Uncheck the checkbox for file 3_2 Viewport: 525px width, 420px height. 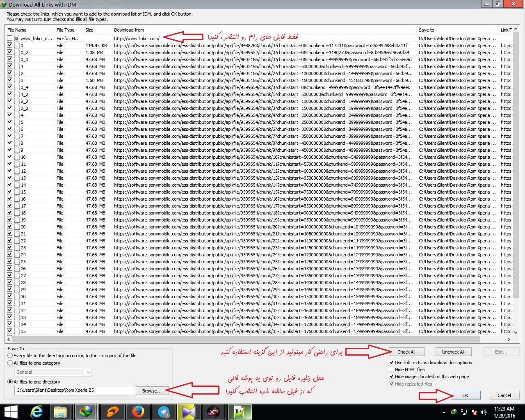point(9,108)
